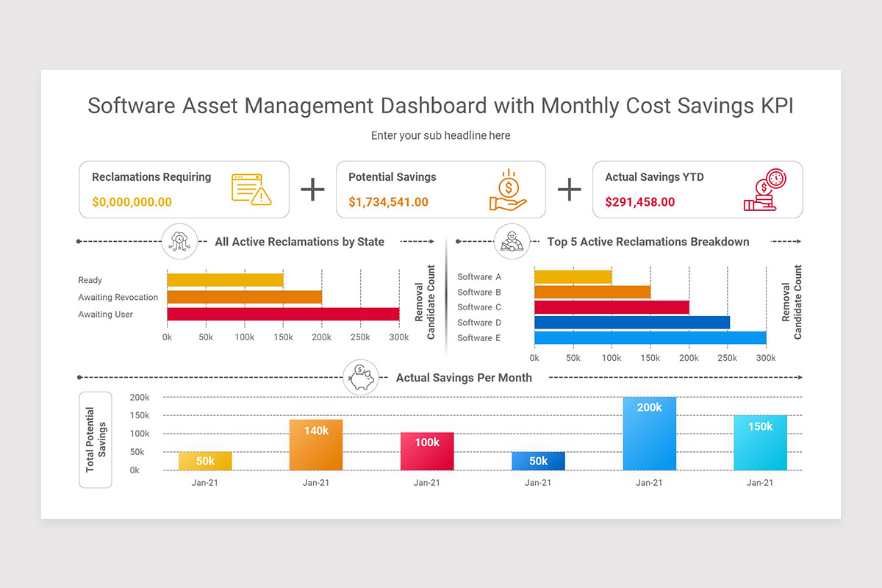Click the dark blue Software D bar
This screenshot has height=588, width=882.
tap(632, 322)
